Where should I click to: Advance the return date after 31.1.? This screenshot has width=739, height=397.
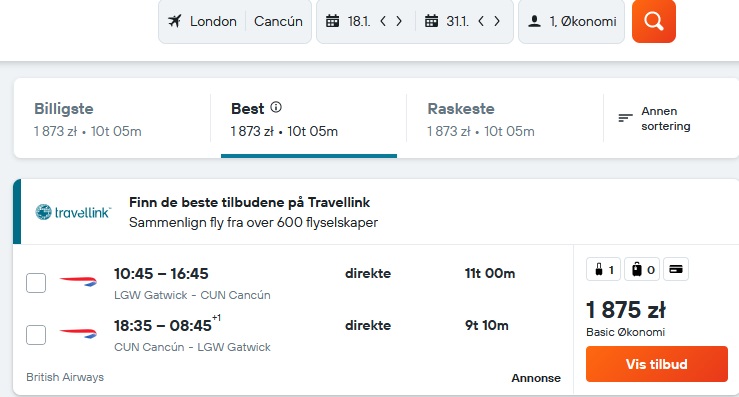click(497, 21)
